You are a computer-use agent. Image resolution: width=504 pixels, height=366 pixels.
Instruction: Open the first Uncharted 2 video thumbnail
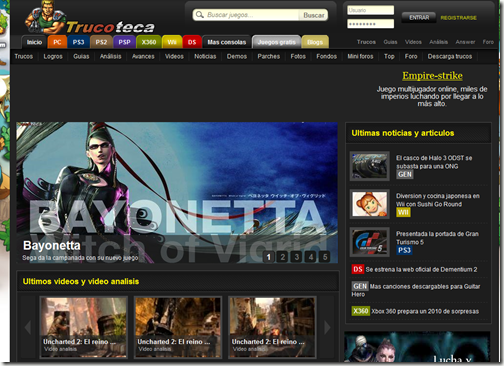pyautogui.click(x=84, y=327)
